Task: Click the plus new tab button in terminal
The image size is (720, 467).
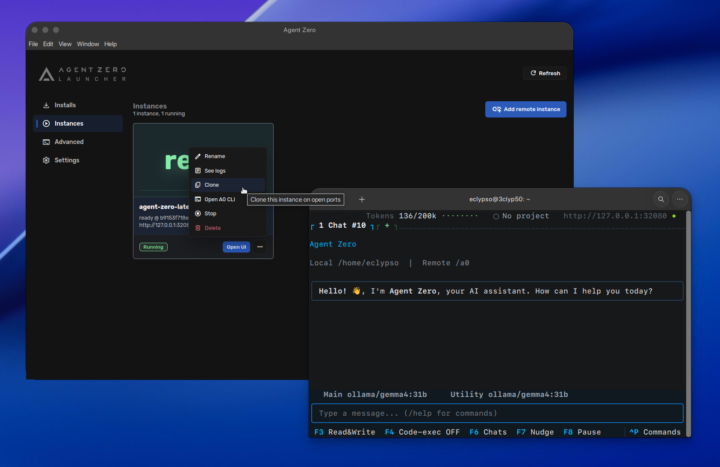Action: 362,199
